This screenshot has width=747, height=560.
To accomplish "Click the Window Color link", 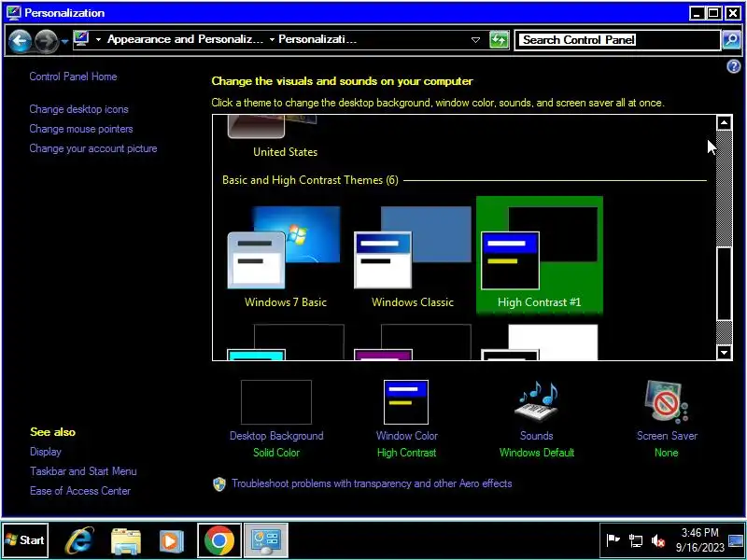I will pyautogui.click(x=407, y=436).
